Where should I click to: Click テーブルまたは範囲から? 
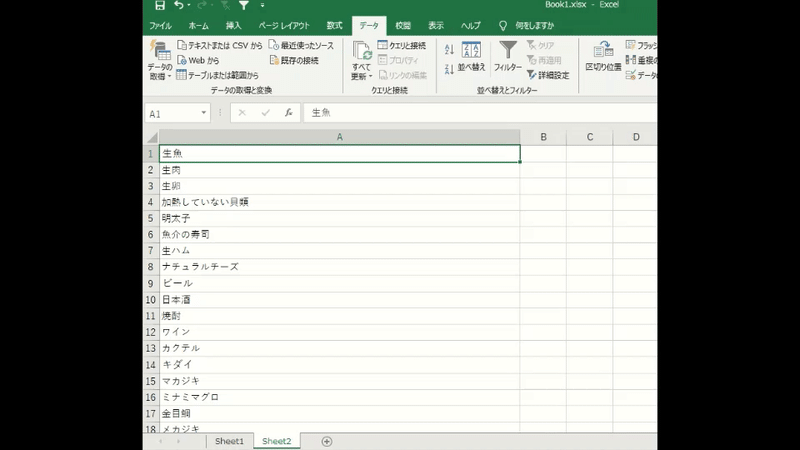coord(218,75)
